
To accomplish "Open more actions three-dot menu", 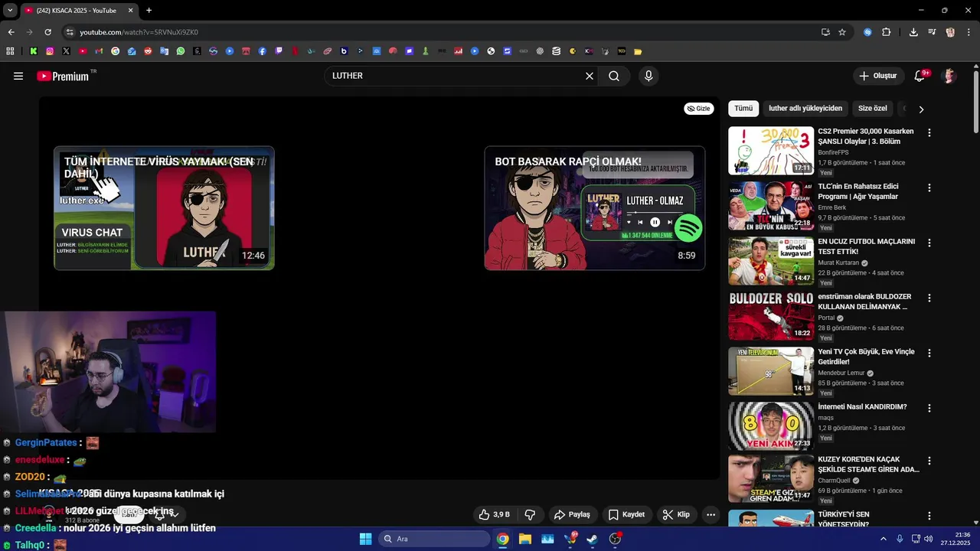I will coord(710,514).
